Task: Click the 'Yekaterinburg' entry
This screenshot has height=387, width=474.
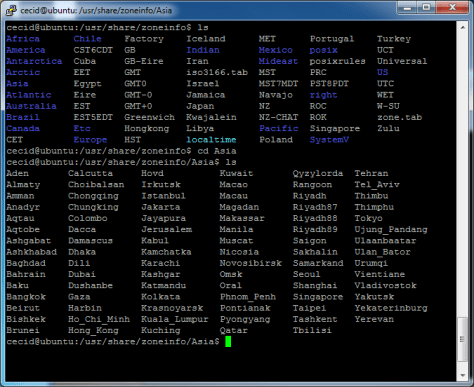Action: 391,308
